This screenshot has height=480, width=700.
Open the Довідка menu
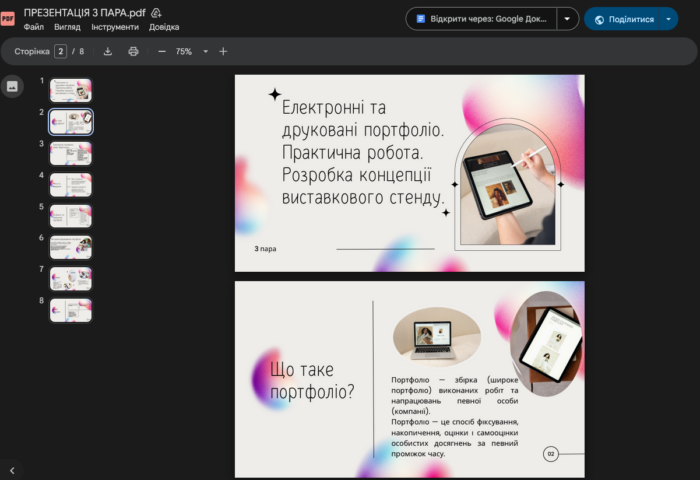pyautogui.click(x=164, y=27)
